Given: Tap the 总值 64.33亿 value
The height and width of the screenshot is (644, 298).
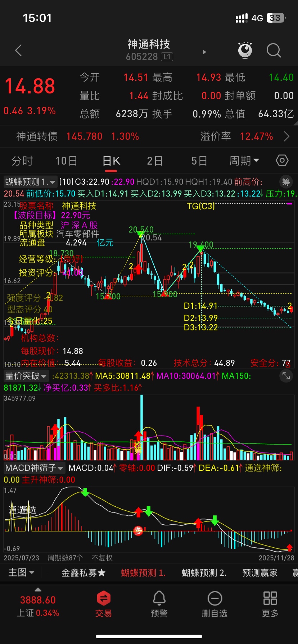Looking at the screenshot, I should [x=276, y=114].
